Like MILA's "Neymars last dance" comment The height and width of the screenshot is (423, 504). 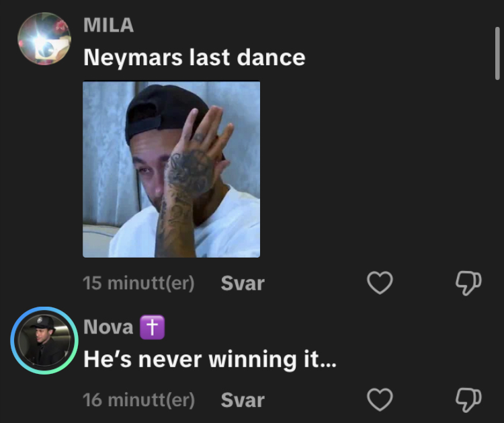380,282
